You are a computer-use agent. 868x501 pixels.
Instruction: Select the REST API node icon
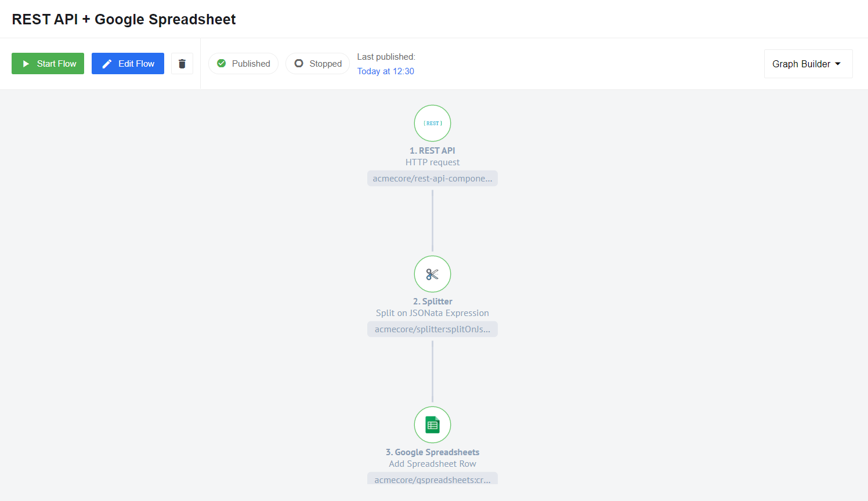(432, 123)
